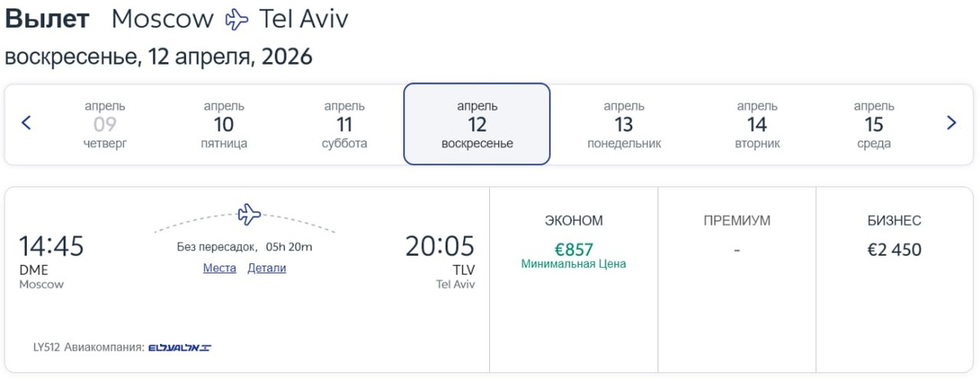Click the 14:45 DME departure time
The image size is (980, 380).
[x=51, y=246]
